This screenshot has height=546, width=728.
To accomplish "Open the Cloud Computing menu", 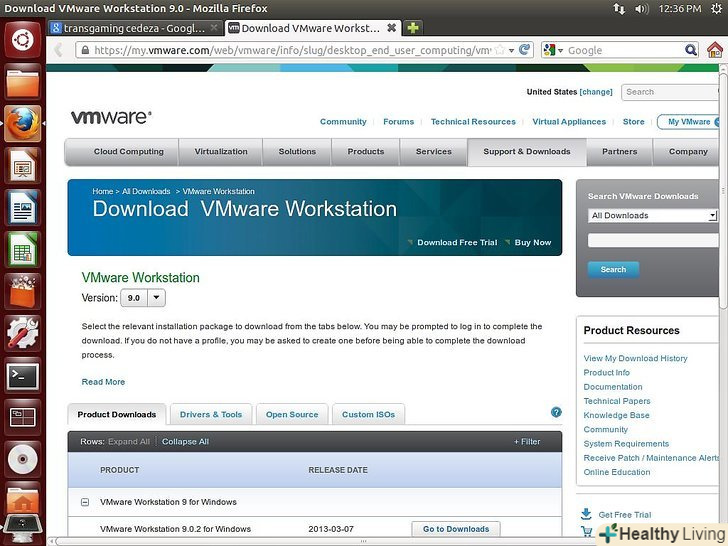I will (x=129, y=151).
